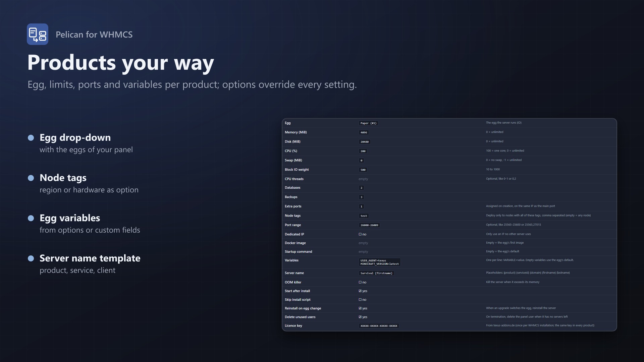
Task: Click the Node tags field containing test
Action: tap(364, 216)
